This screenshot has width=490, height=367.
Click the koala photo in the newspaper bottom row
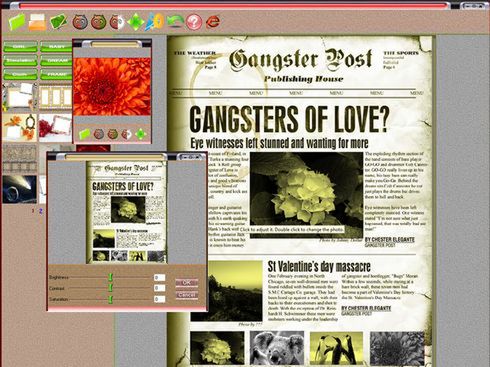(x=277, y=348)
